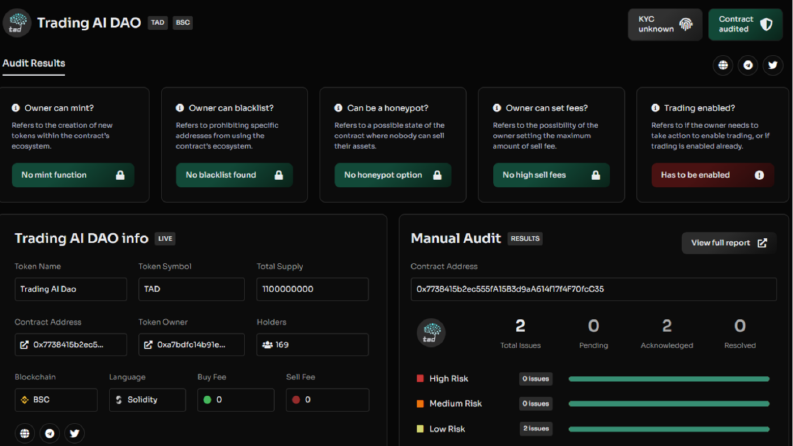The height and width of the screenshot is (446, 793).
Task: Click the BSC chain icon
Action: (24, 400)
